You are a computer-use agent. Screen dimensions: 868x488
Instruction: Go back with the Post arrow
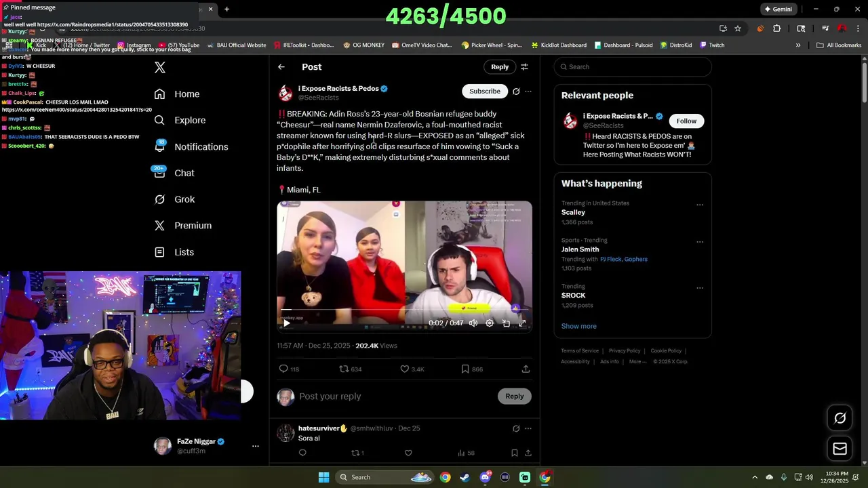coord(281,66)
